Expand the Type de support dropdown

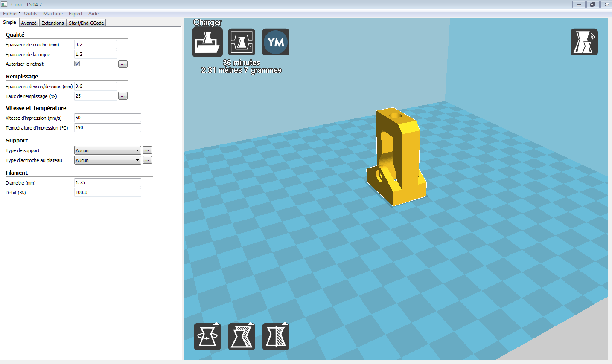click(108, 150)
